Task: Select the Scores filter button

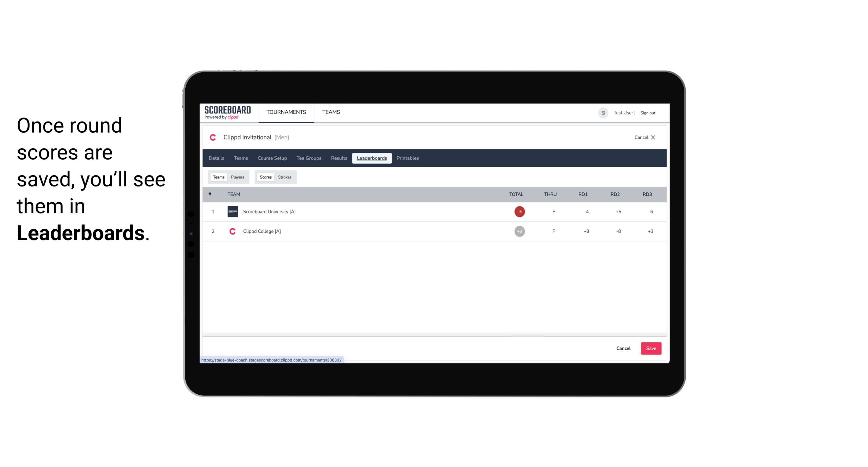Action: pyautogui.click(x=265, y=177)
